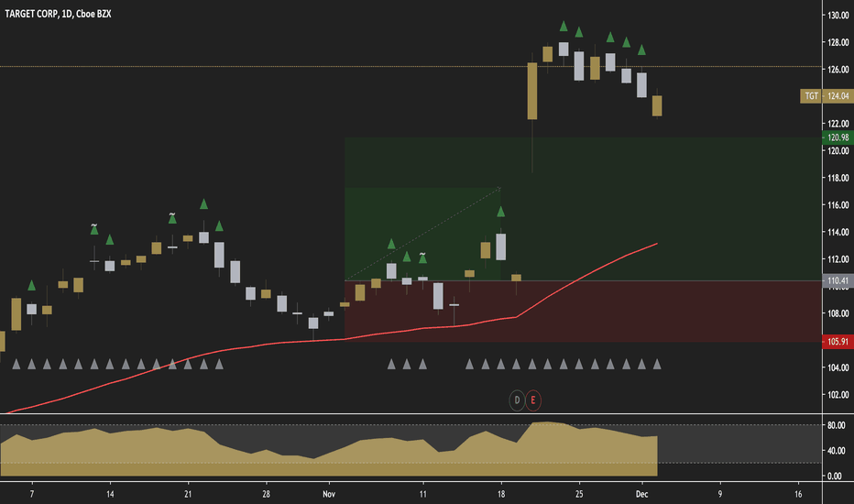The height and width of the screenshot is (504, 854).
Task: Click the 80.00 oscillator axis label
Action: pyautogui.click(x=837, y=425)
